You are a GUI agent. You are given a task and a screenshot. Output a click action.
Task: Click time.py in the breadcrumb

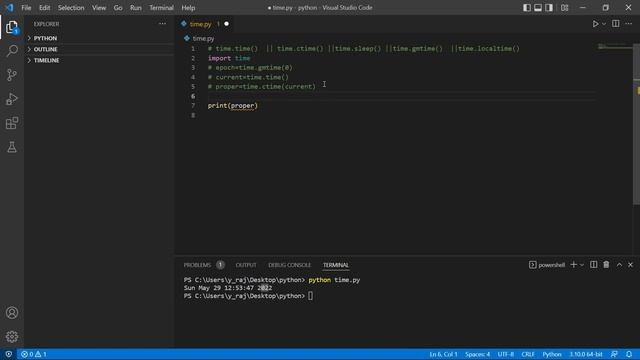pos(203,38)
